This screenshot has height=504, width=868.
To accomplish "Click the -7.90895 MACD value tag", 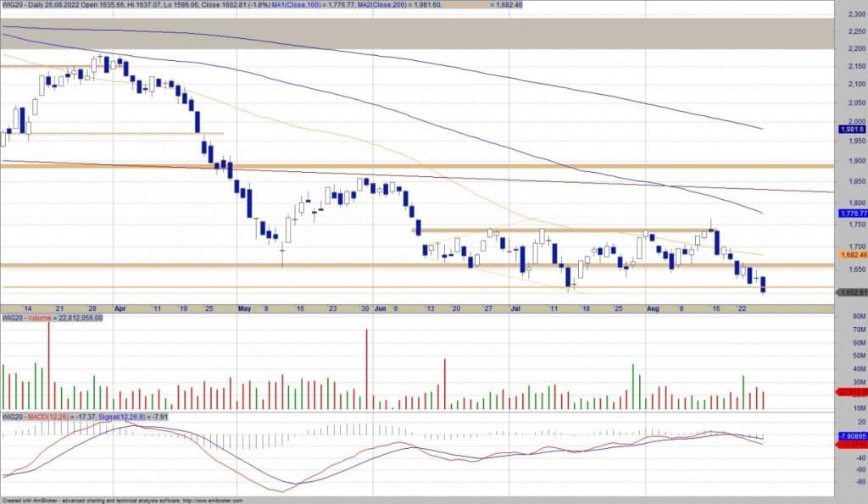I will click(851, 436).
